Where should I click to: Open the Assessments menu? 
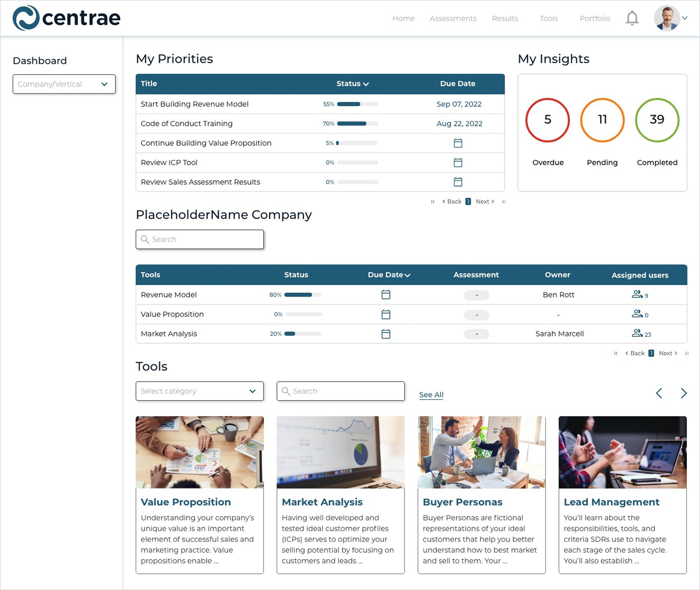coord(453,18)
